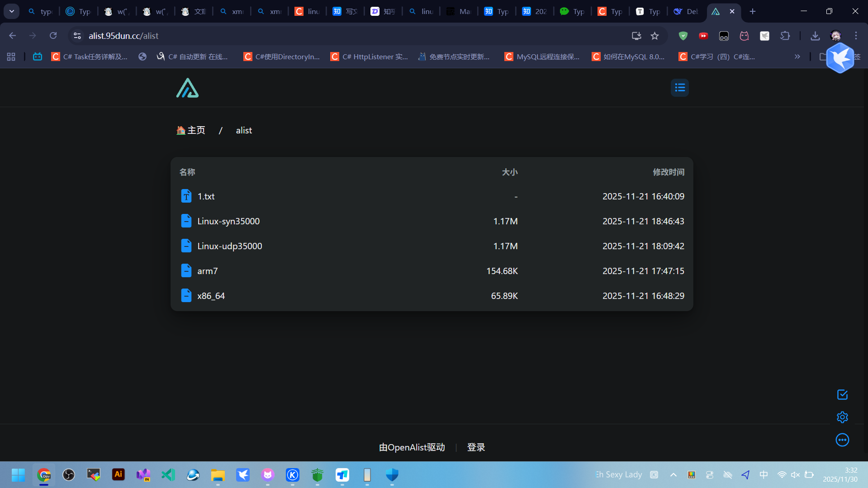Click the AList logo icon
Screen dimensions: 868x488
tap(187, 88)
